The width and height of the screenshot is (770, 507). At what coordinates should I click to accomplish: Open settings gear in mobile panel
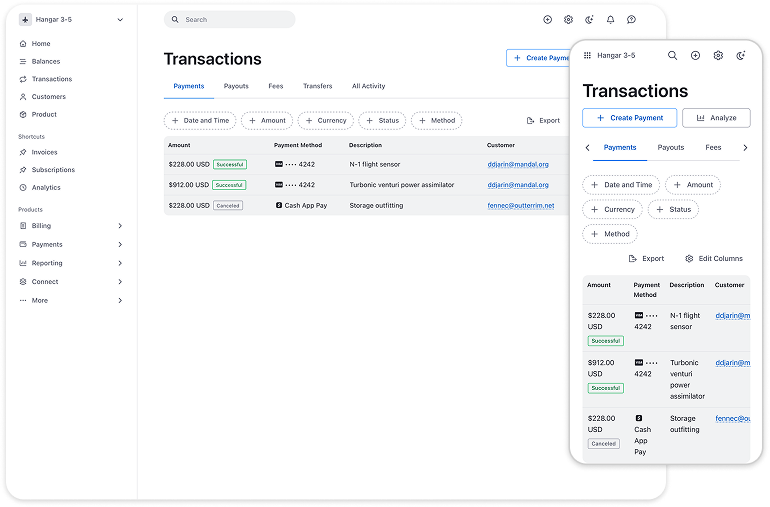click(718, 56)
